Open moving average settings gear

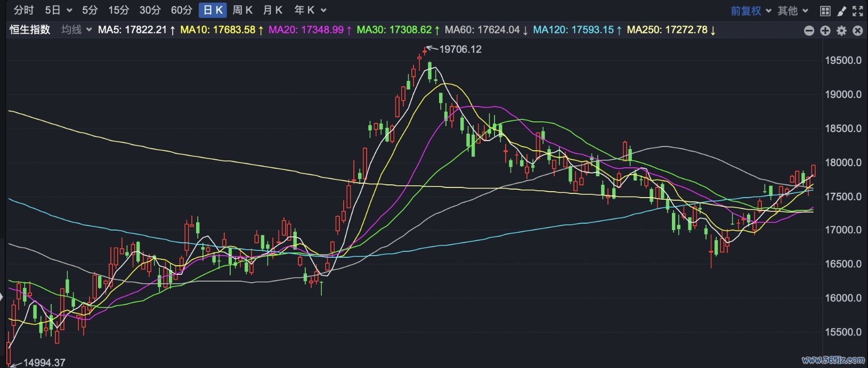pos(841,31)
